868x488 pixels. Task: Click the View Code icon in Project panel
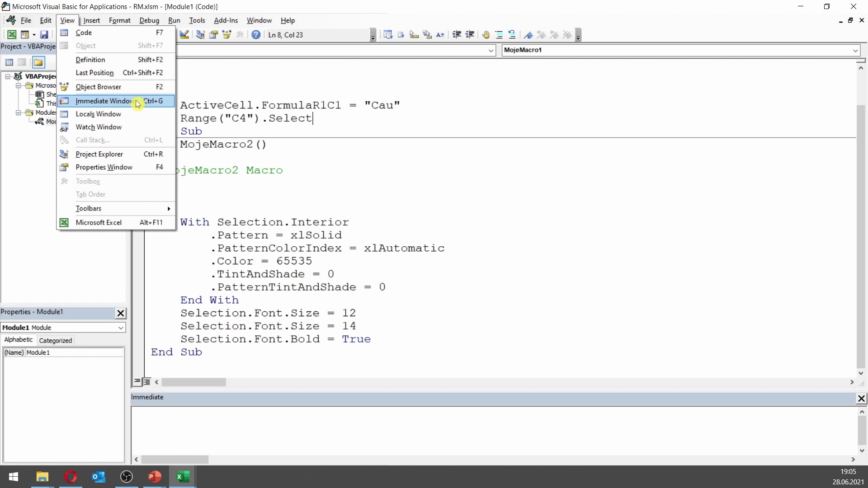tap(9, 62)
